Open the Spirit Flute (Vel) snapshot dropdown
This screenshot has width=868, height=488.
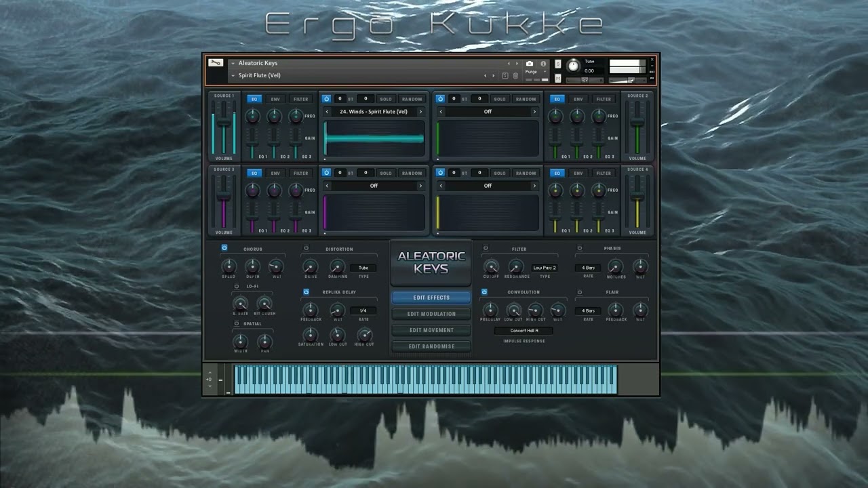pos(233,75)
